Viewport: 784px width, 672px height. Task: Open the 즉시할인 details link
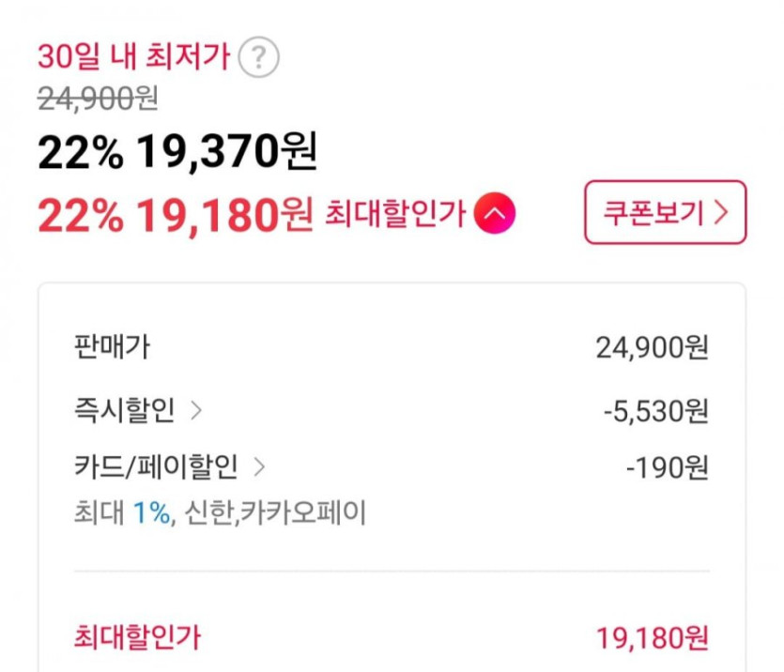[124, 410]
